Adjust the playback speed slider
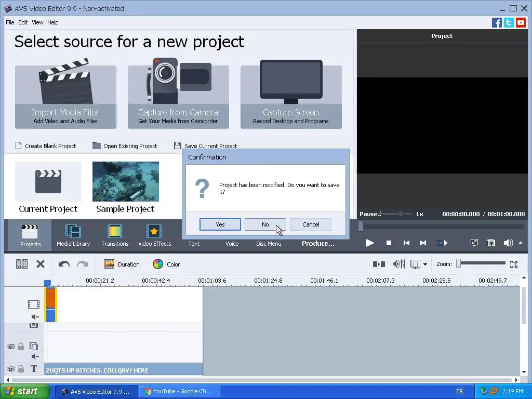This screenshot has width=532, height=399. 401,214
